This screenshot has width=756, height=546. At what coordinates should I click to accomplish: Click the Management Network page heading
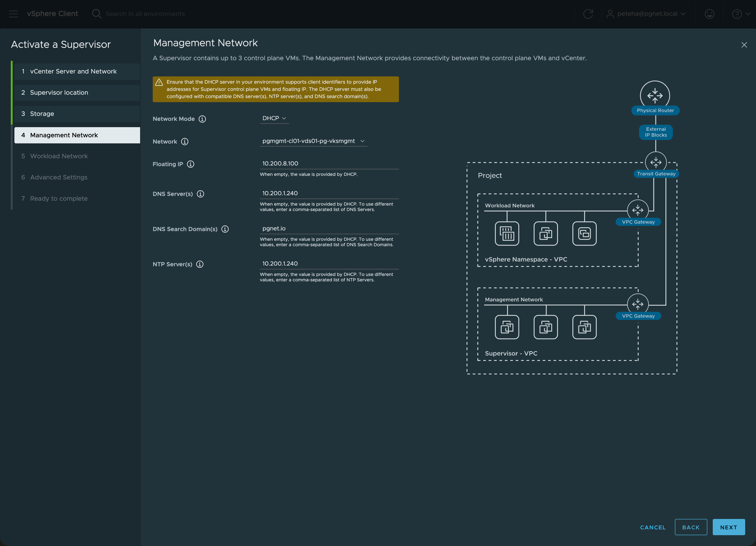(205, 43)
